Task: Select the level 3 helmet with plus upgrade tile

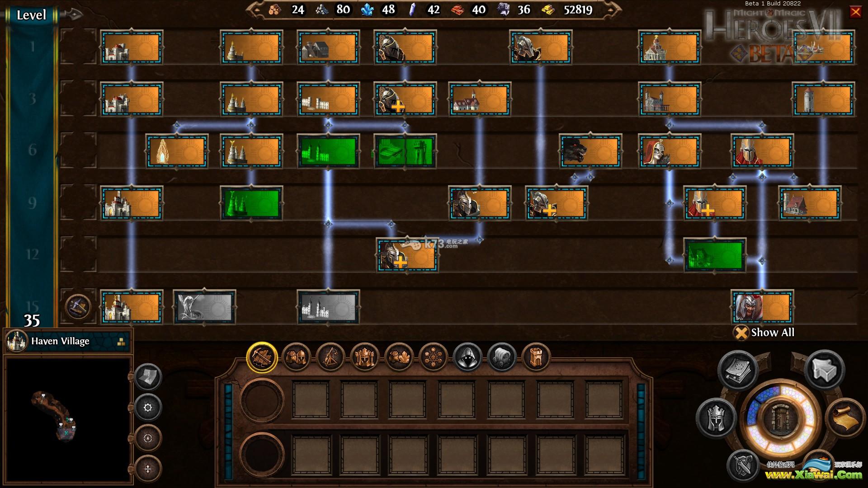Action: (405, 99)
